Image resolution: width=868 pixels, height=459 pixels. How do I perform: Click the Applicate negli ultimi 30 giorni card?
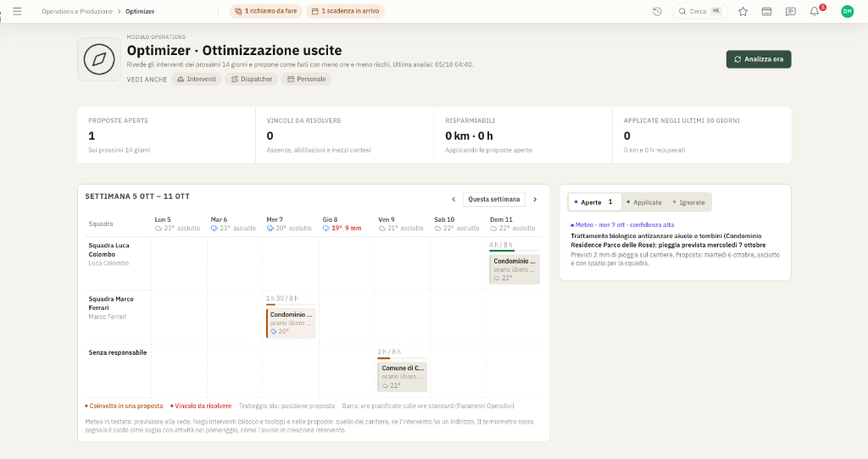coord(702,135)
